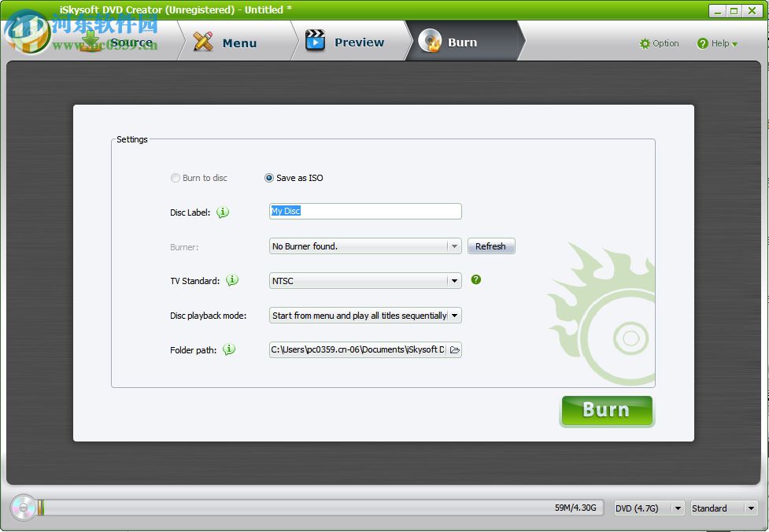Viewport: 769px width, 532px height.
Task: Open the Disc playback mode dropdown
Action: coord(365,316)
